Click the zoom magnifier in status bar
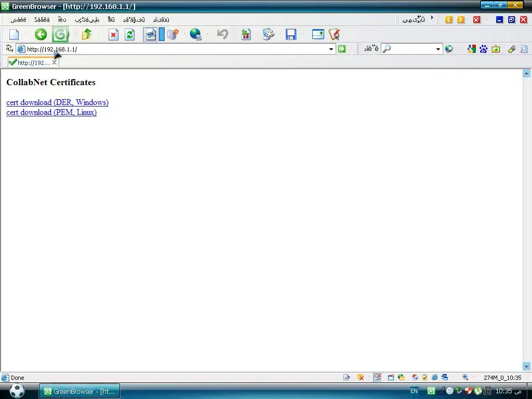This screenshot has width=532, height=399. coord(465,377)
